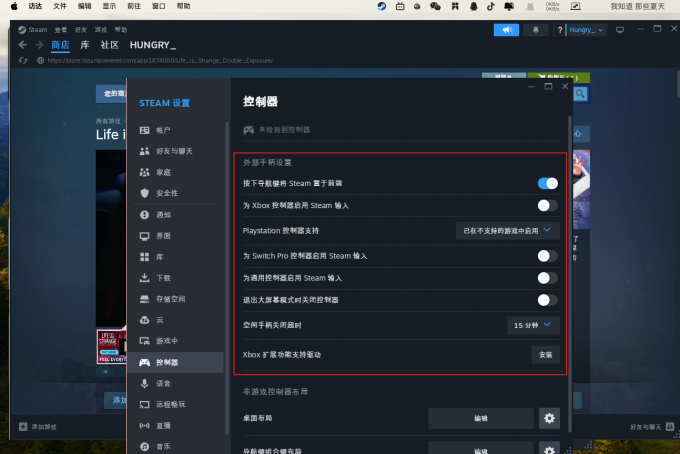Screen dimensions: 680x454
Task: Click the Steam help question mark
Action: [x=560, y=29]
